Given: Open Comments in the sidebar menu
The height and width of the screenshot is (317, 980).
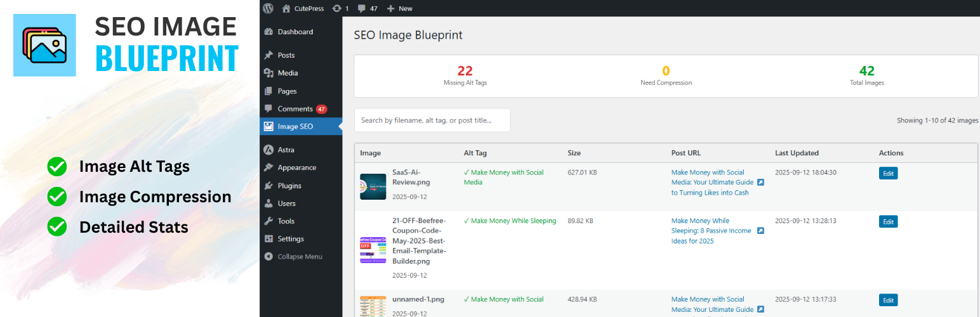Looking at the screenshot, I should coord(295,109).
